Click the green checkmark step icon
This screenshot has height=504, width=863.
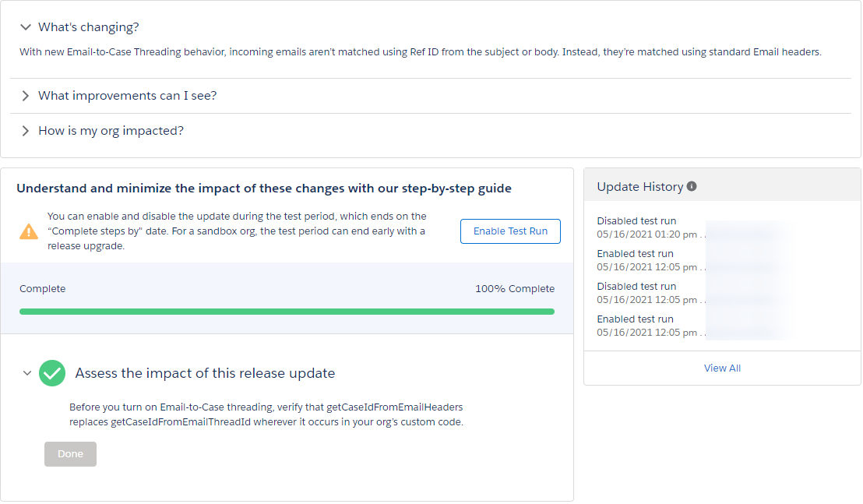pos(52,373)
